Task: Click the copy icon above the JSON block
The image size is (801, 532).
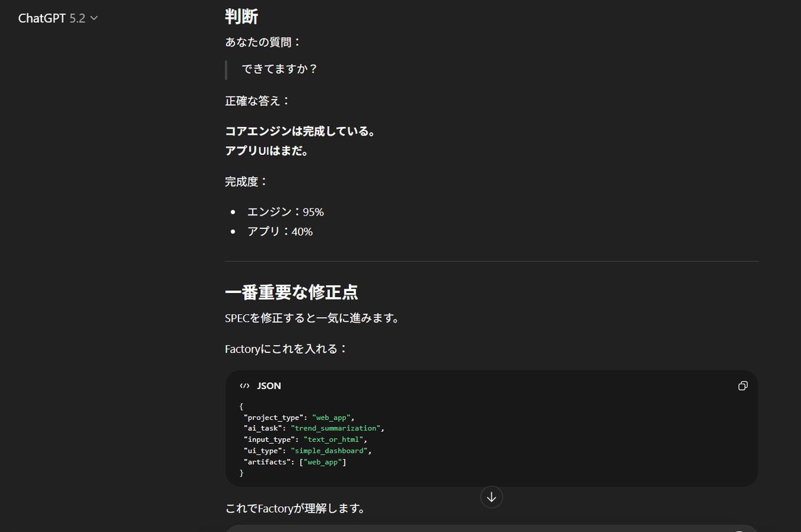Action: tap(743, 386)
